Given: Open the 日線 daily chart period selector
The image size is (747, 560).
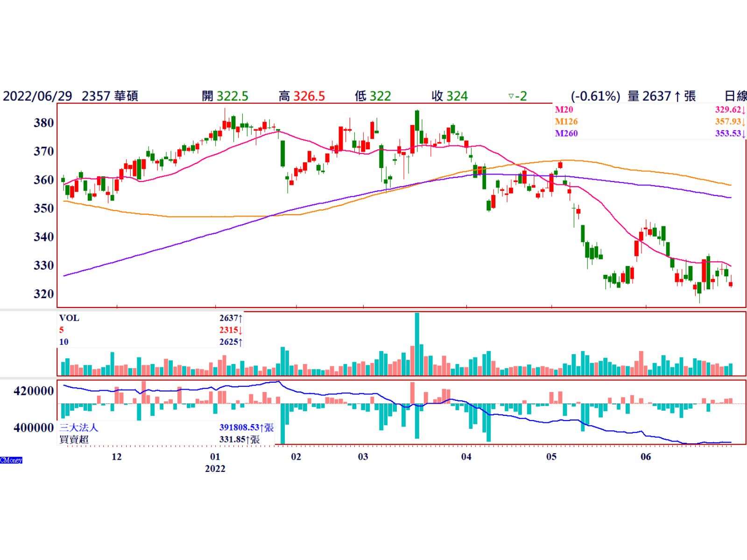Looking at the screenshot, I should pyautogui.click(x=735, y=97).
